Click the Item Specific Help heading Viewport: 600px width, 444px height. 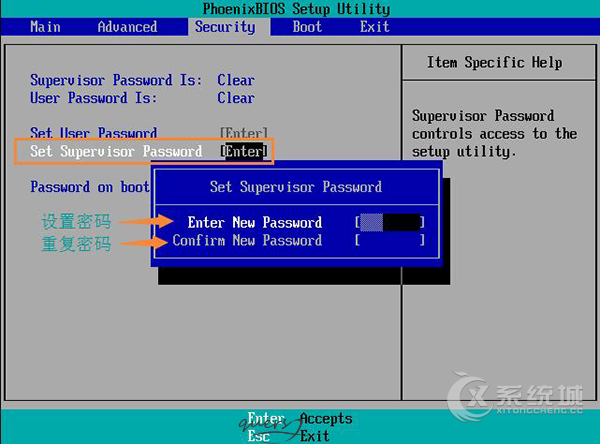coord(494,62)
